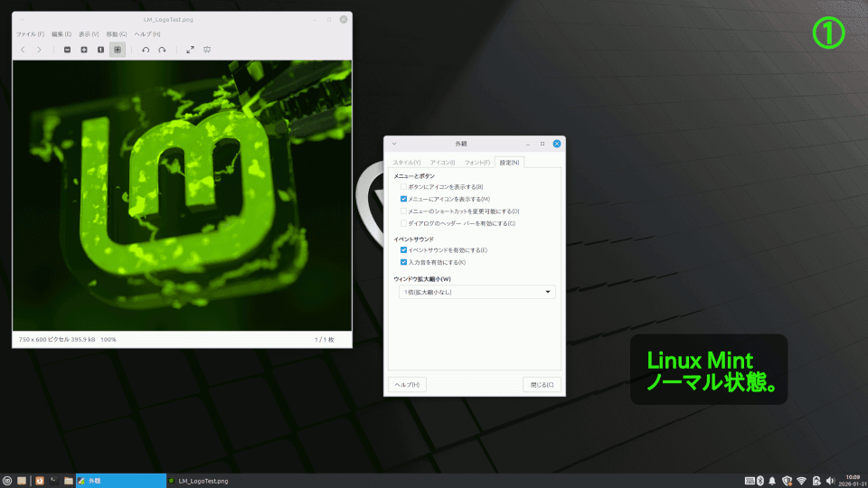Select the Settings tab
868x488 pixels.
pos(509,162)
